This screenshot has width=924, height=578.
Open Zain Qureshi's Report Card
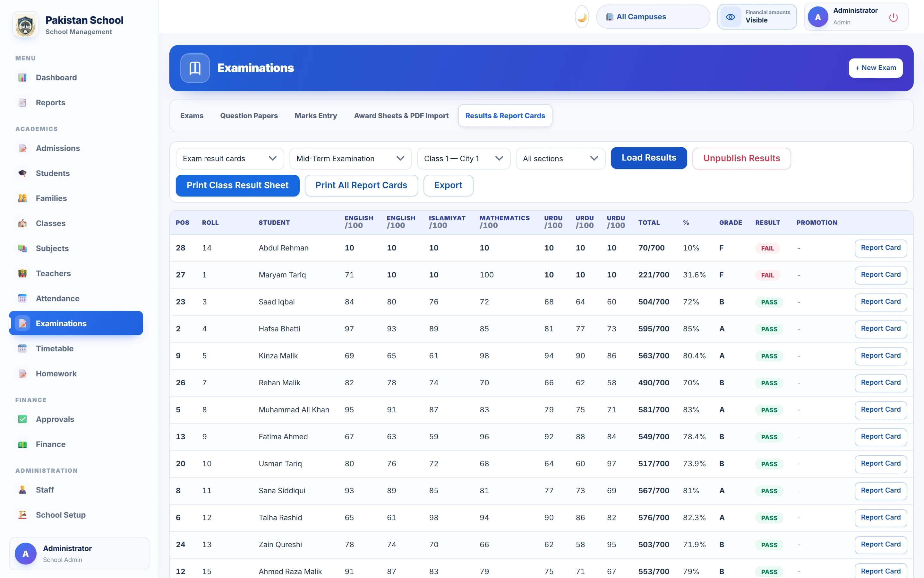click(880, 545)
